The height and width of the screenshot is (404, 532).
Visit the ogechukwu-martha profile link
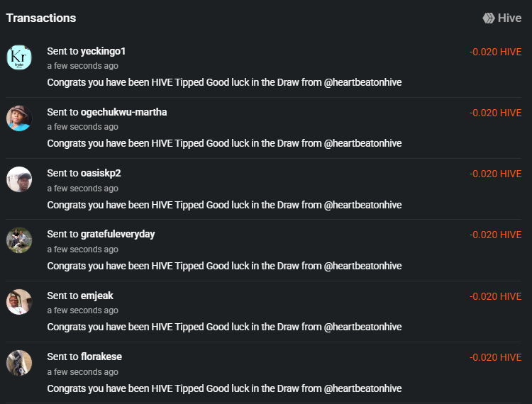[123, 112]
